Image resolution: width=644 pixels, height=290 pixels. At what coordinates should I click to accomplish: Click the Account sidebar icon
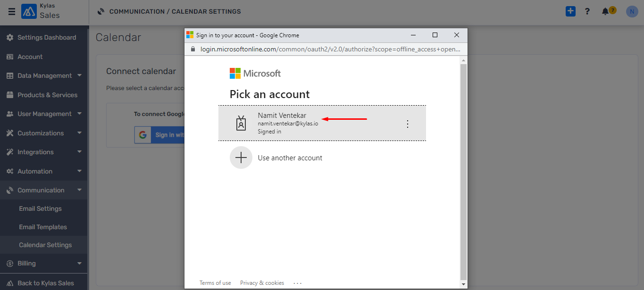point(9,57)
